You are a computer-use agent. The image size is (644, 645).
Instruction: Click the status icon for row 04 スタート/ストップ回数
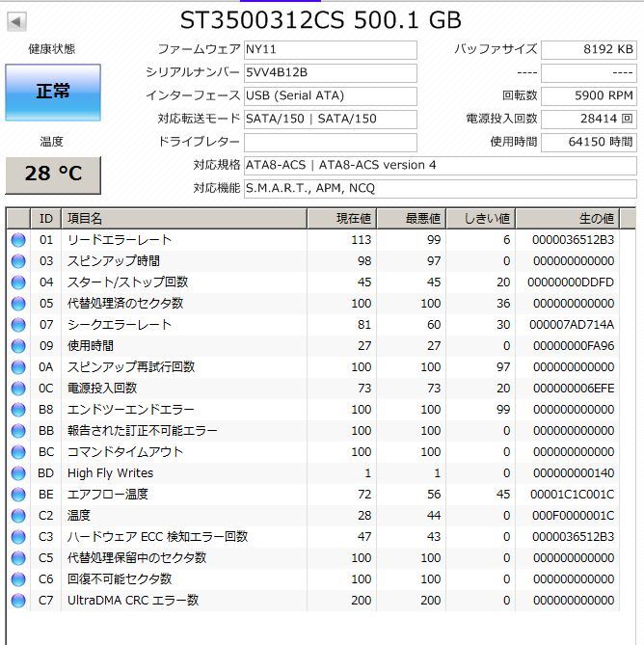point(18,282)
